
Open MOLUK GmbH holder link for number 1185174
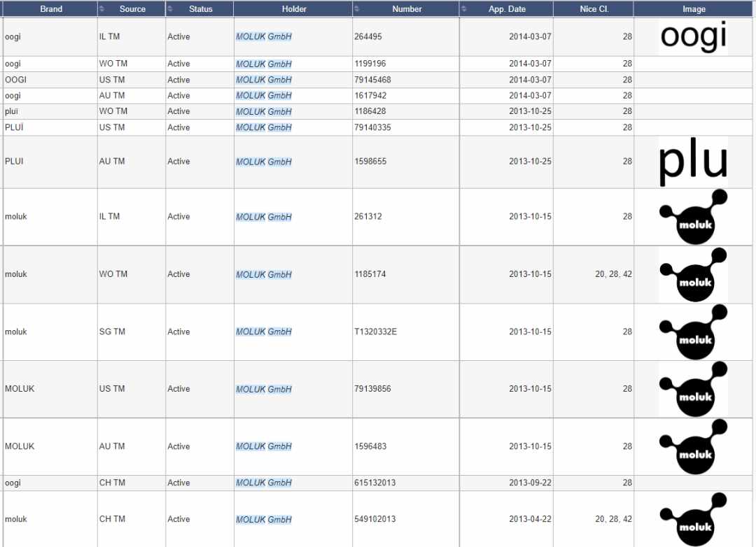click(x=264, y=275)
